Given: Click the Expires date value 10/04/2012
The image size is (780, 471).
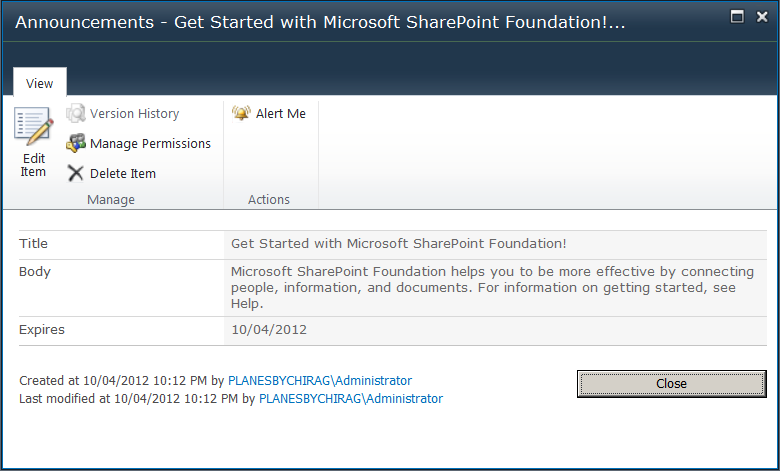Looking at the screenshot, I should click(x=269, y=330).
